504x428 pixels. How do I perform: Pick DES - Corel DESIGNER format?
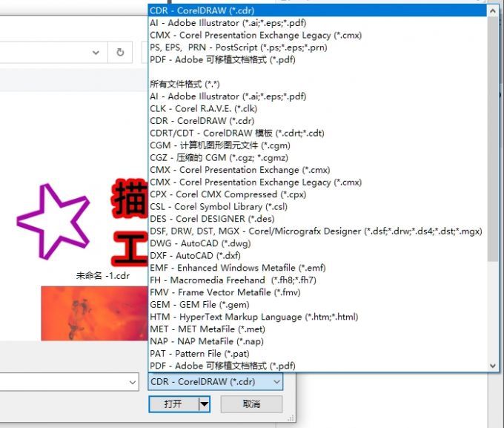(317, 219)
